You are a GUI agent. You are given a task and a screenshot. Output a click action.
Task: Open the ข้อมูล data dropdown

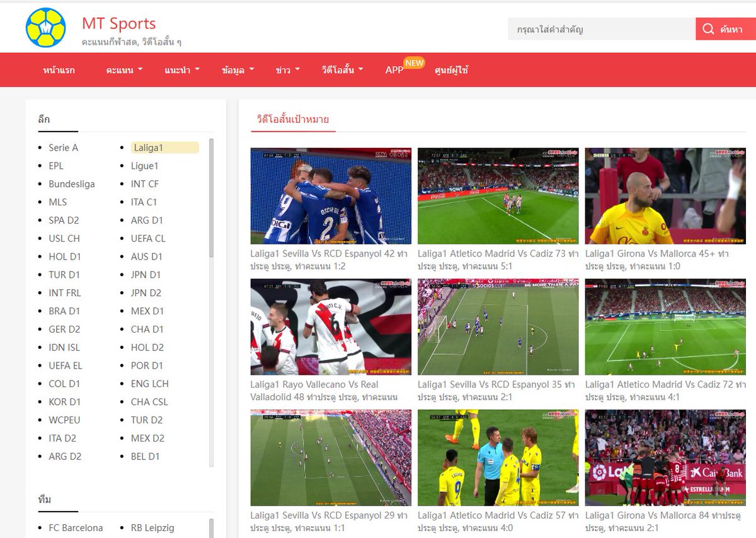(235, 70)
